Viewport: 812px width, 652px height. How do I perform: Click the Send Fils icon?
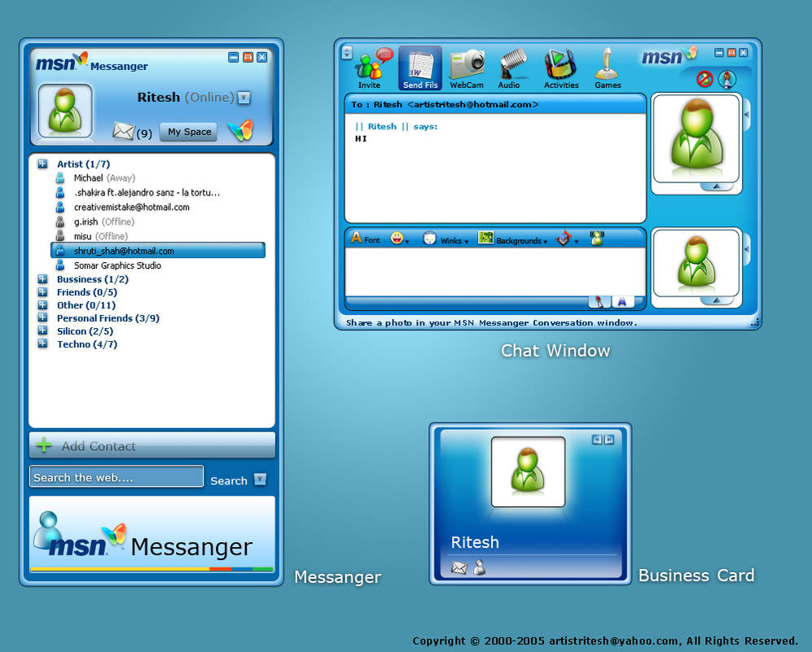tap(419, 68)
